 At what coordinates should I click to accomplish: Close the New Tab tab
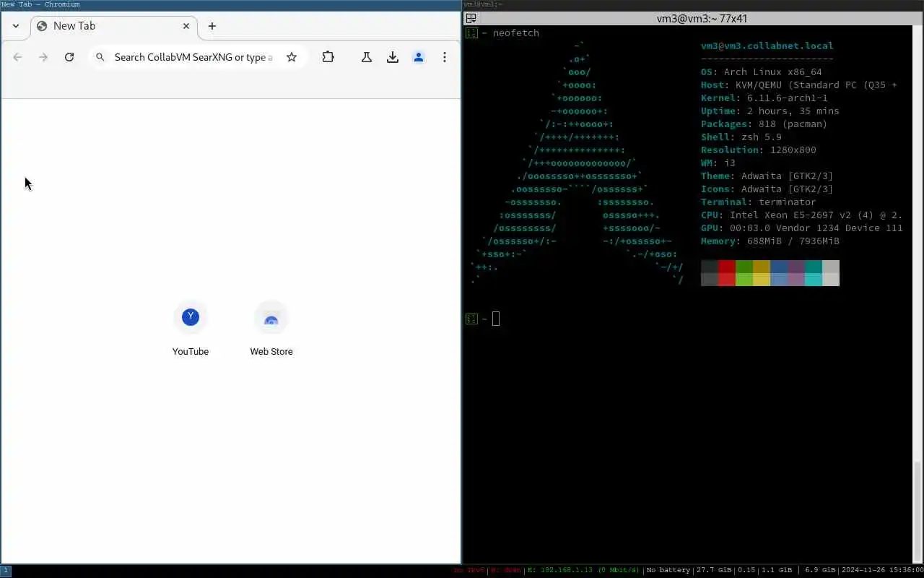tap(186, 26)
